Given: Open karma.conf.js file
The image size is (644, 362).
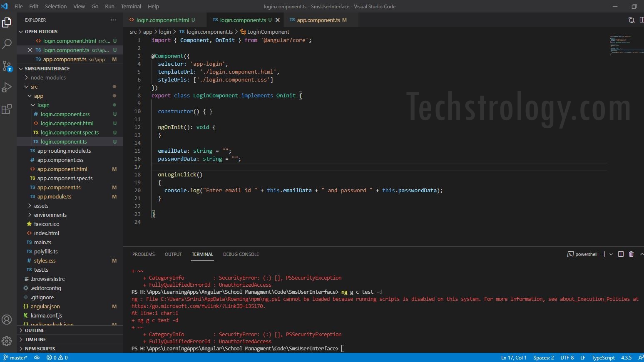Looking at the screenshot, I should 70,316.
